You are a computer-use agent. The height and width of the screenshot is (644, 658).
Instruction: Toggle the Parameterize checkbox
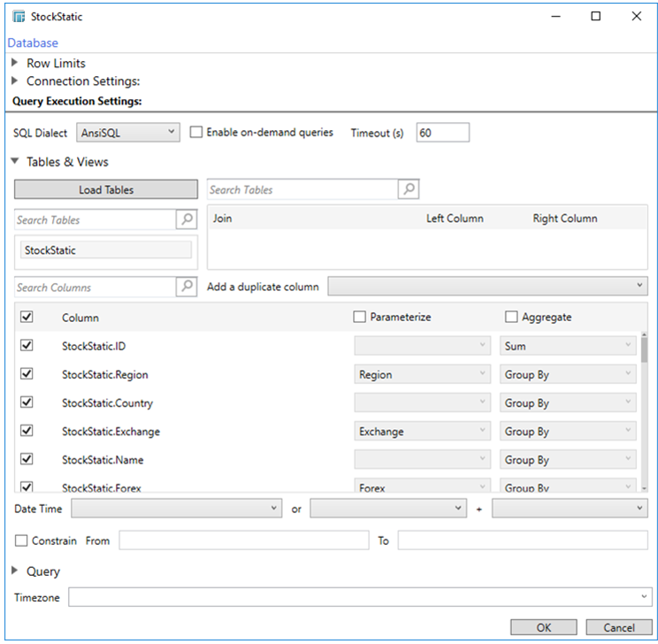point(359,317)
